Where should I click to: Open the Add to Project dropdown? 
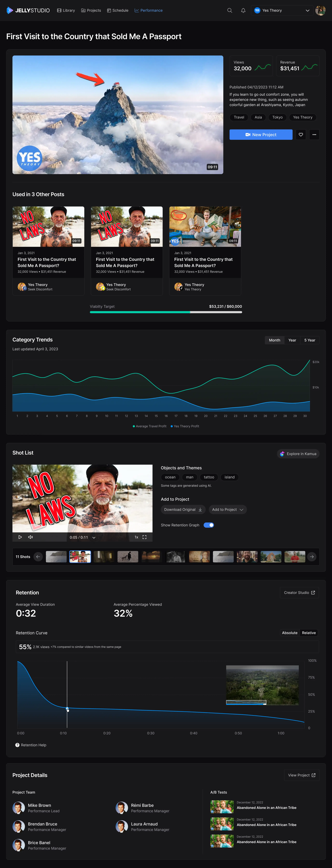[227, 509]
